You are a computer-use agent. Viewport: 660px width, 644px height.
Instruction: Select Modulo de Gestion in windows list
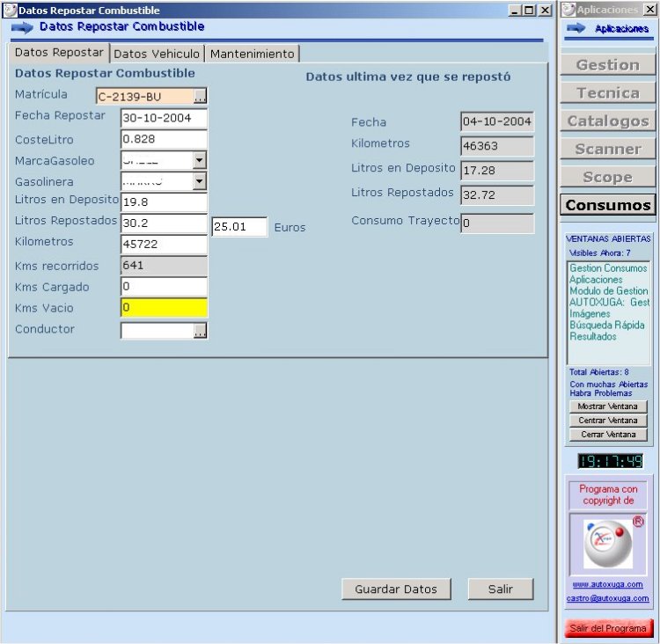point(609,291)
